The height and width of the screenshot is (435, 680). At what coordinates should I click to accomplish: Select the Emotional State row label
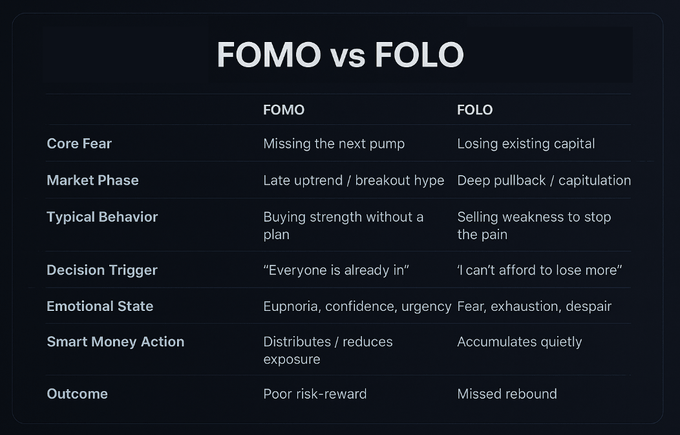[100, 306]
